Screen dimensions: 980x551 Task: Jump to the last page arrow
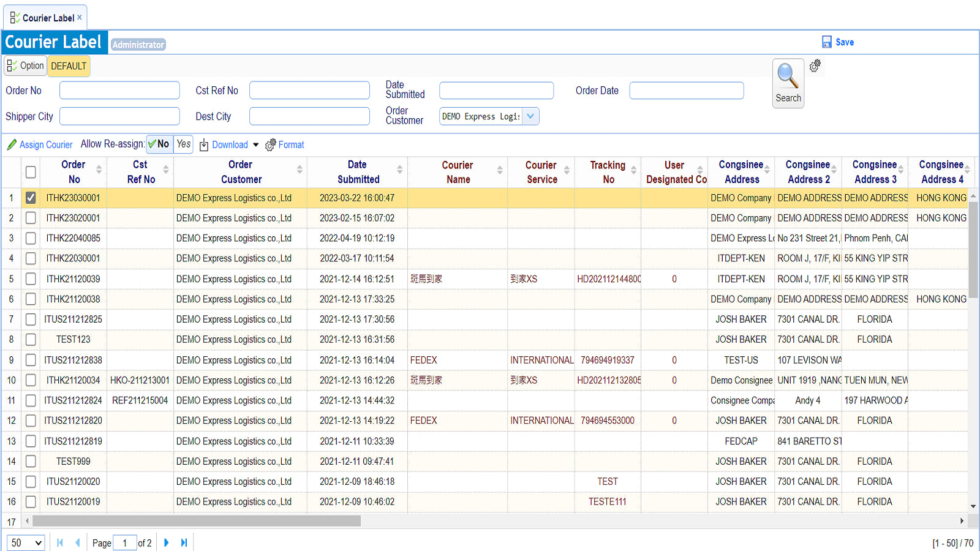tap(184, 542)
